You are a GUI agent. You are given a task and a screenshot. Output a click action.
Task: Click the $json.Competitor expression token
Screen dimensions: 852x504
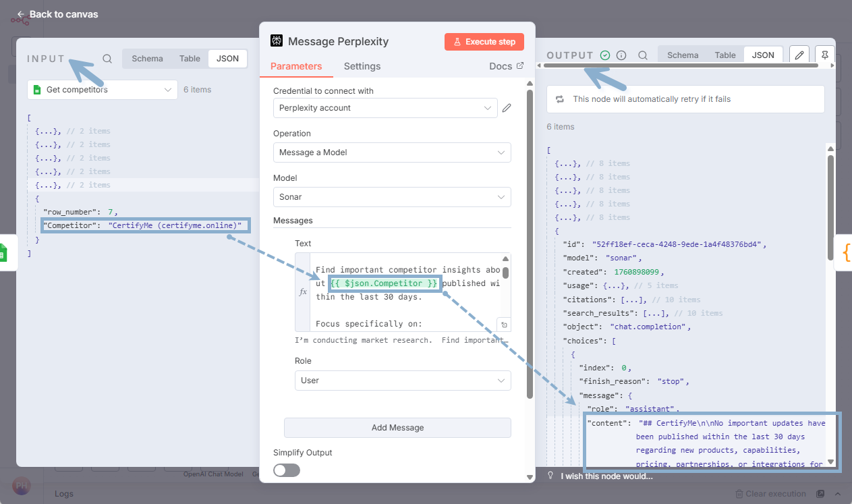(x=384, y=283)
